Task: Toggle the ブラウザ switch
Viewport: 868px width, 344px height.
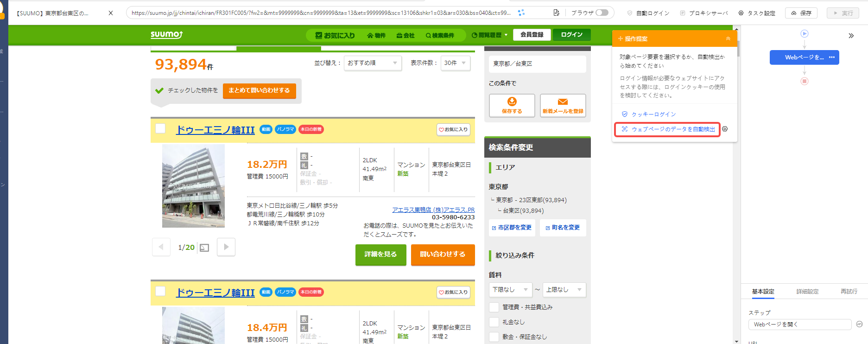Action: point(602,13)
